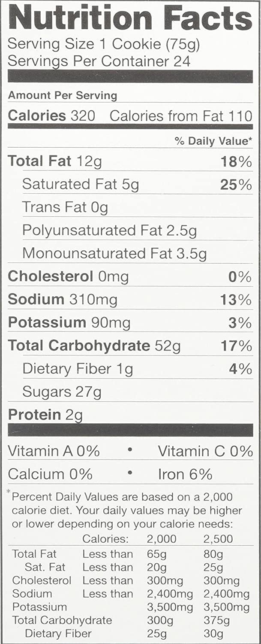Select Total Carbohydrate 52g row
This screenshot has height=644, width=261.
130,346
